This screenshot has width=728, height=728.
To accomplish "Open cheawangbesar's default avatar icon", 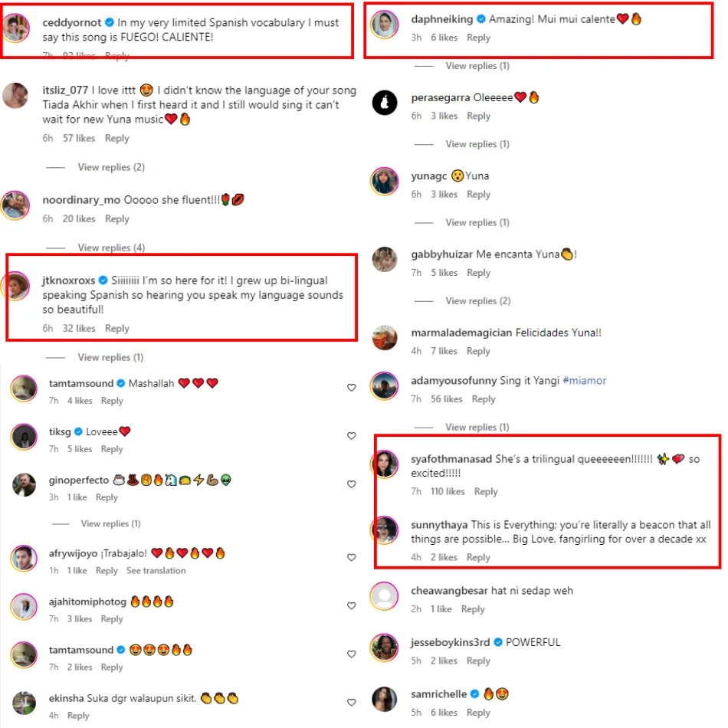I will tap(385, 595).
